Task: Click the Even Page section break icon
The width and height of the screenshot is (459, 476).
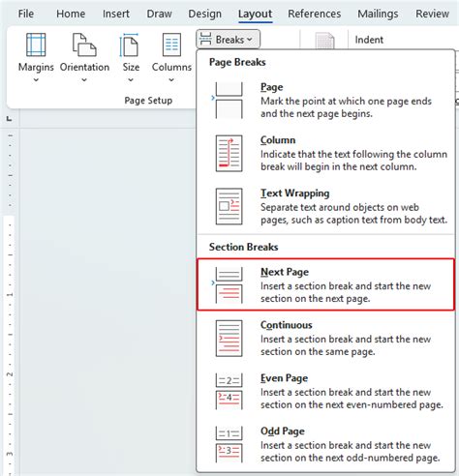Action: click(x=229, y=391)
